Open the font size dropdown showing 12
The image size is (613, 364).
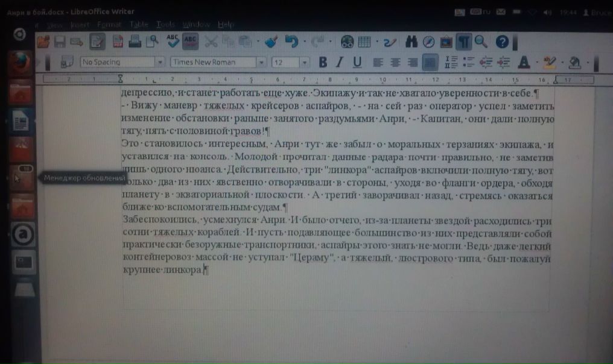point(305,62)
